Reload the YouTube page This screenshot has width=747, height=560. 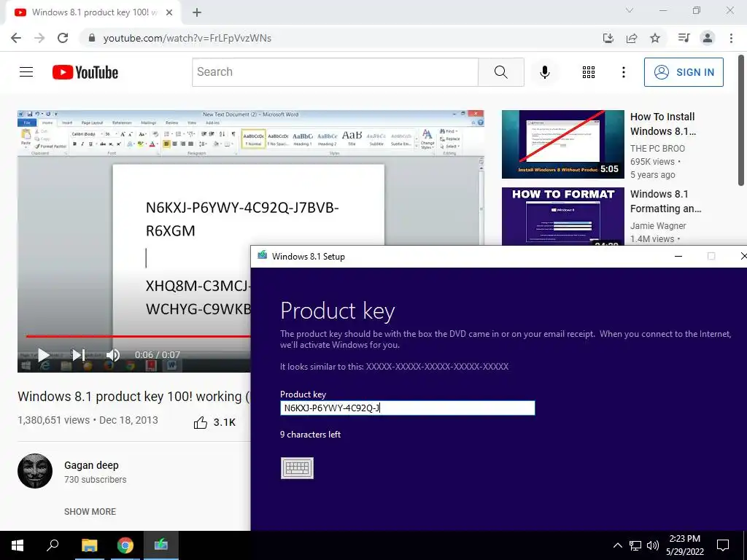click(x=63, y=38)
